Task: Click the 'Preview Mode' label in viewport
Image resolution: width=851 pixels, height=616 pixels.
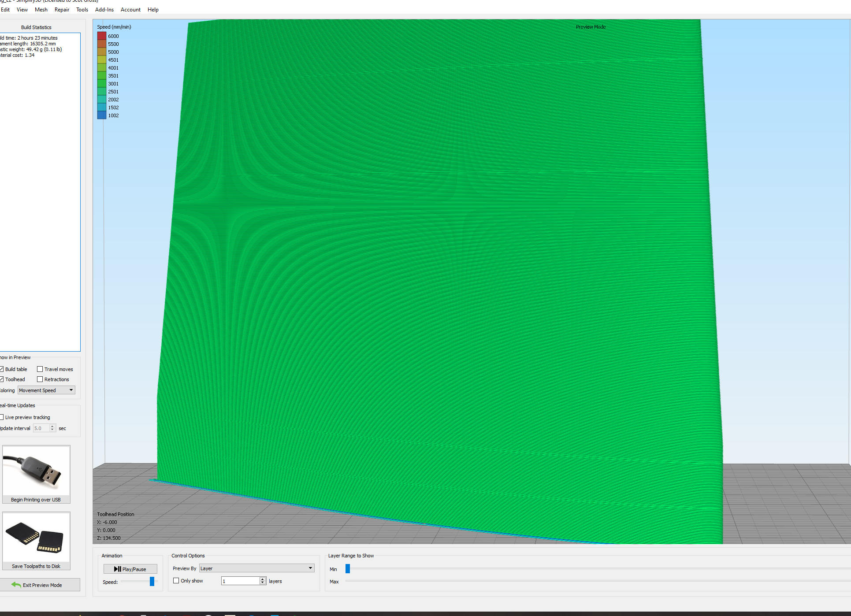Action: (x=591, y=27)
